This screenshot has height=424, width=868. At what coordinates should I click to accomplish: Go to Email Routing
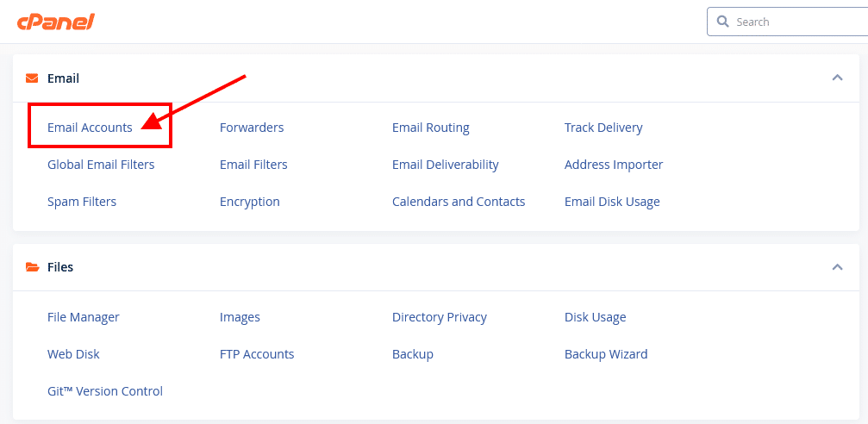pyautogui.click(x=431, y=128)
